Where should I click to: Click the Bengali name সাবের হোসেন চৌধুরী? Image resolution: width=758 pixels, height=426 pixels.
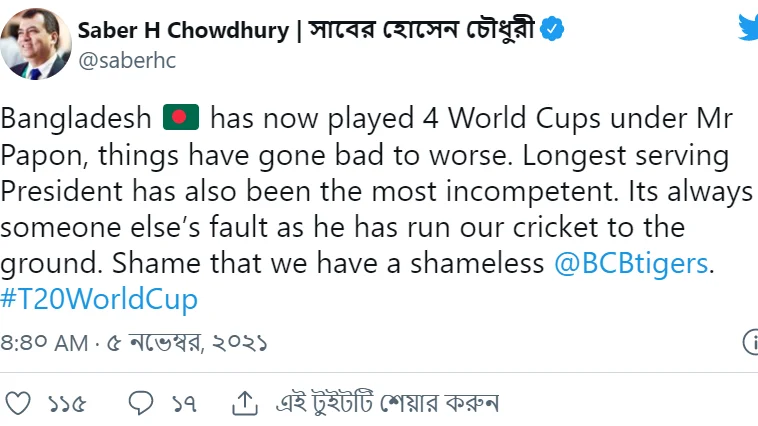click(x=421, y=29)
